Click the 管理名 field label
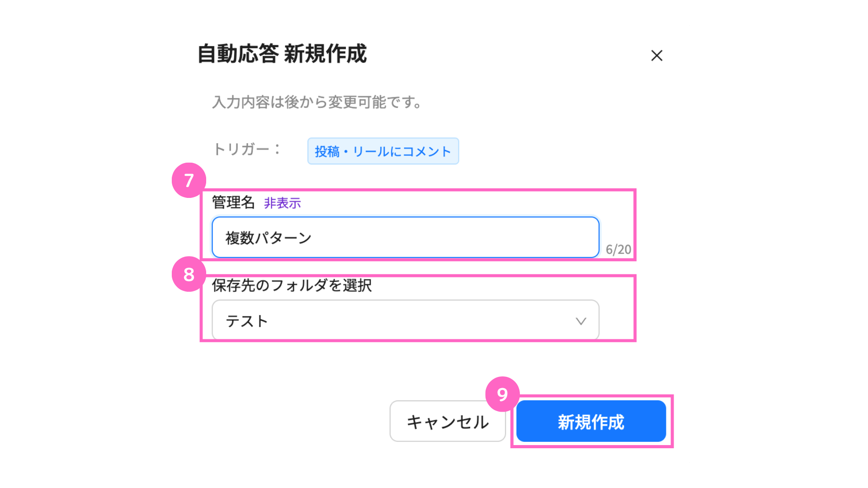Image resolution: width=868 pixels, height=488 pixels. click(x=233, y=202)
